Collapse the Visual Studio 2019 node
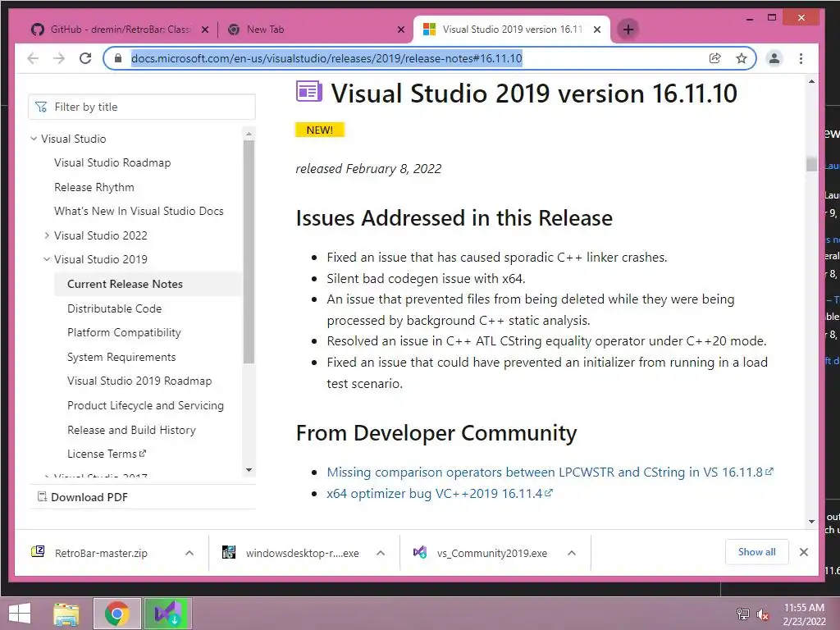This screenshot has height=630, width=840. [47, 259]
